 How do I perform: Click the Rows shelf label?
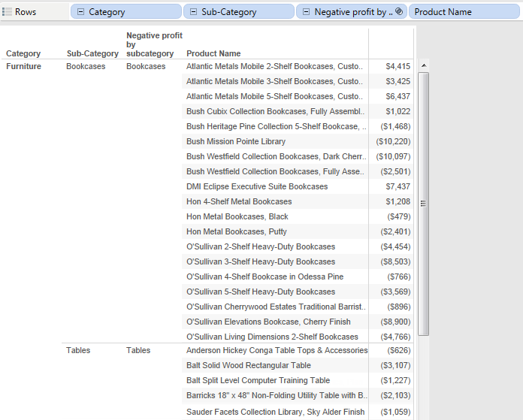click(x=26, y=12)
